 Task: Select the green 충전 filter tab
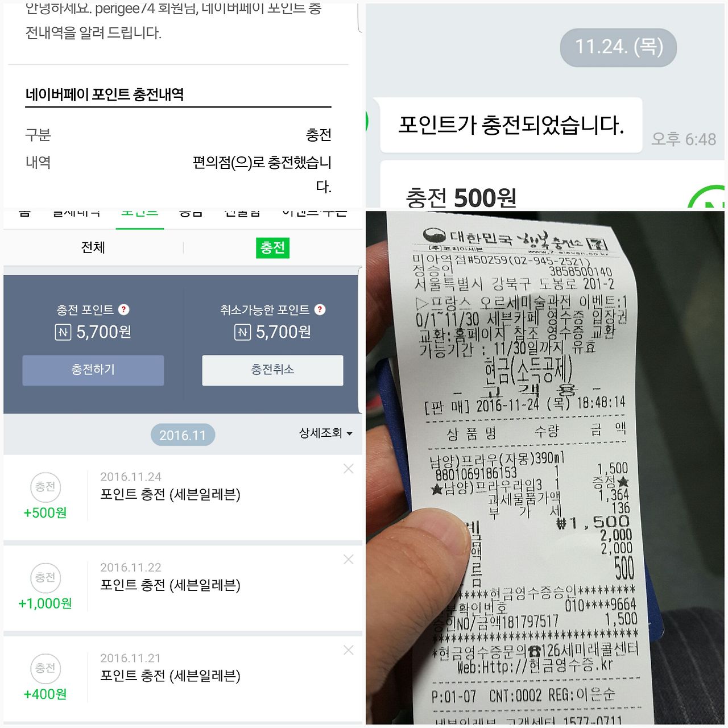point(273,248)
